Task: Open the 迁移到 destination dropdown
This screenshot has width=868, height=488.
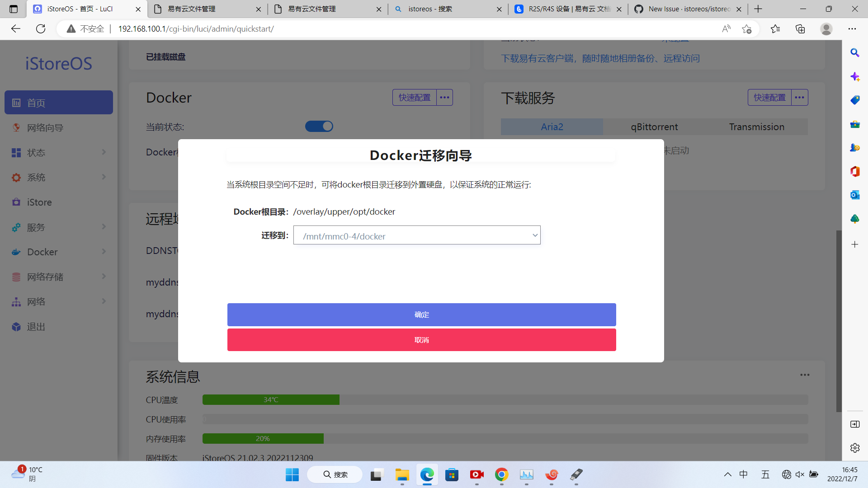Action: click(416, 235)
